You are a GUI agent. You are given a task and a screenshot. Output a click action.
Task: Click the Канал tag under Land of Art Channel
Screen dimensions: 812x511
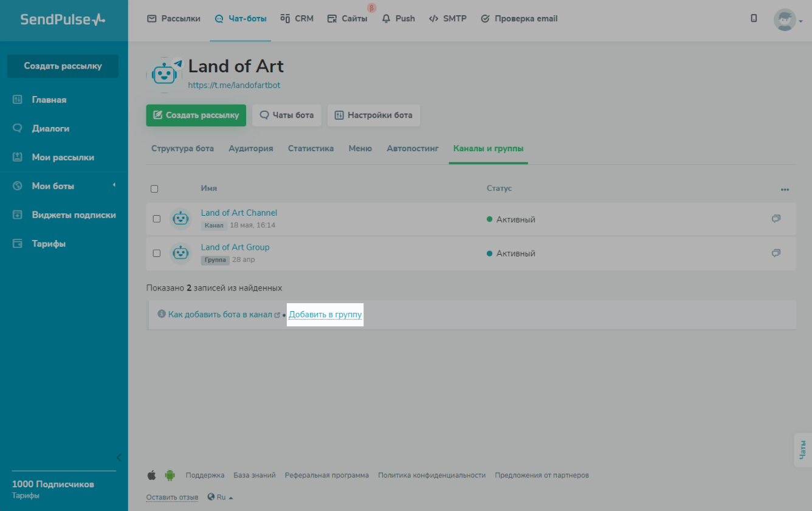click(214, 225)
